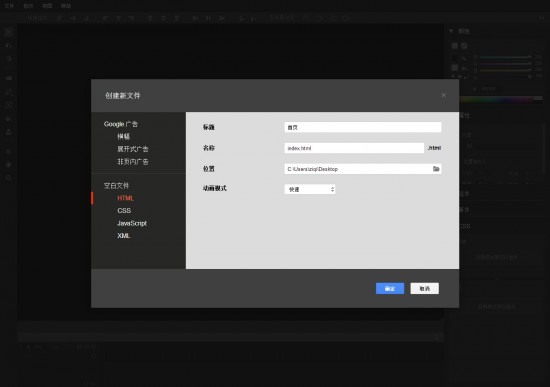
Task: Click the .html extension suffix text
Action: click(x=434, y=148)
